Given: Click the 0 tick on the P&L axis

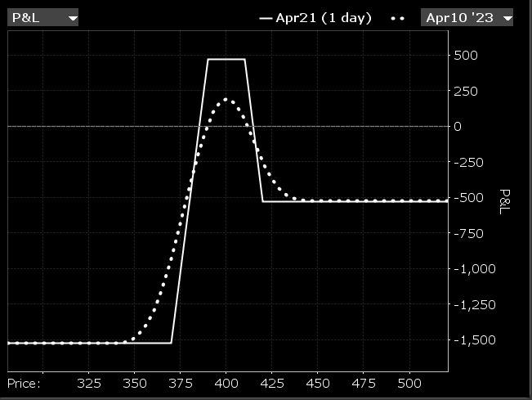Looking at the screenshot, I should [458, 127].
